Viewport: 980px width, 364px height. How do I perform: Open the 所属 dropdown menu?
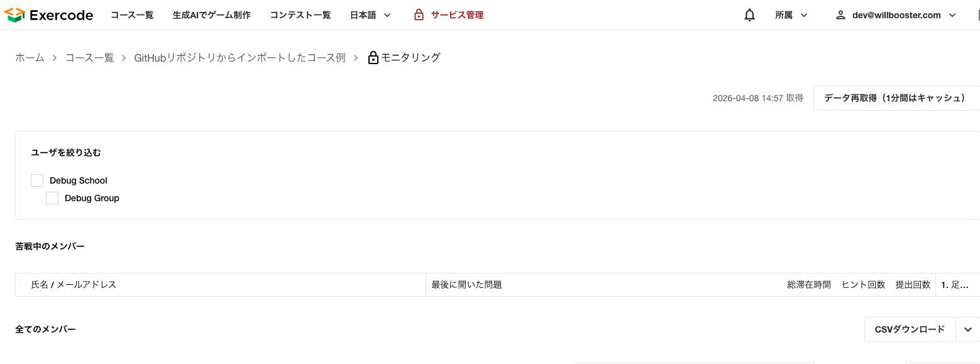click(x=791, y=15)
